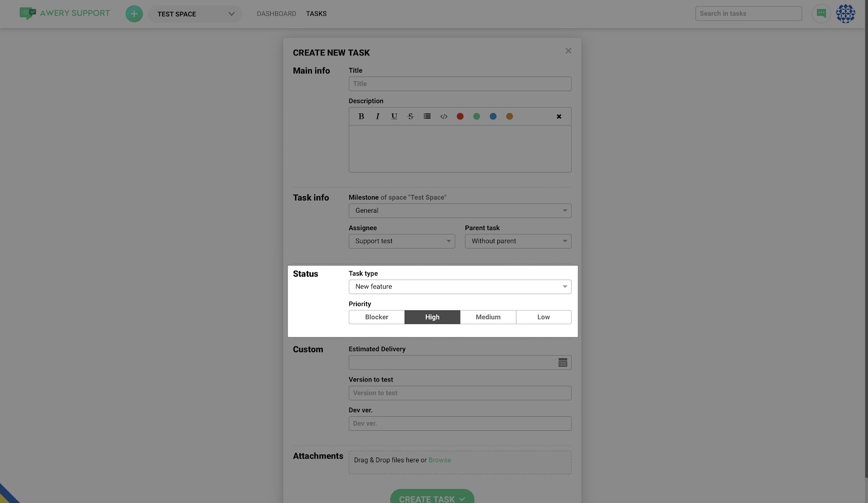Image resolution: width=868 pixels, height=503 pixels.
Task: Insert code block in description editor
Action: tap(444, 116)
